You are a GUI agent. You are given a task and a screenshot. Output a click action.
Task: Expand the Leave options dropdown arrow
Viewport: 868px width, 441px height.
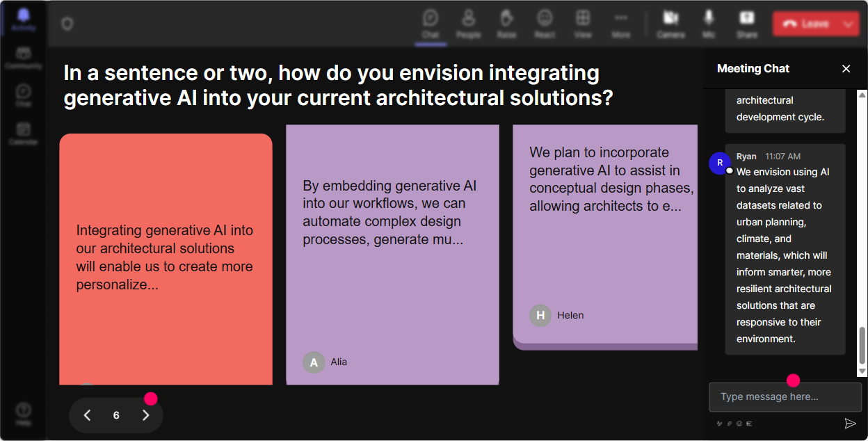pyautogui.click(x=849, y=24)
